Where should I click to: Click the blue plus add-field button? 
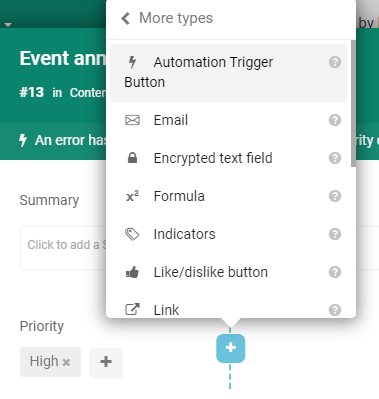[230, 348]
